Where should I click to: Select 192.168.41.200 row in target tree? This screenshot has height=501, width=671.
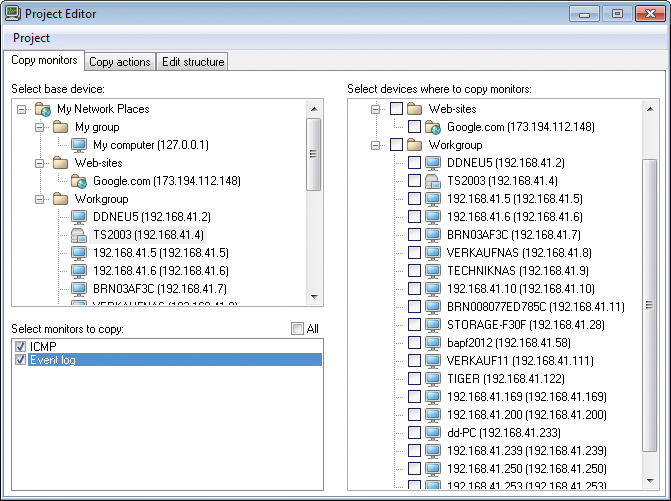(x=526, y=415)
